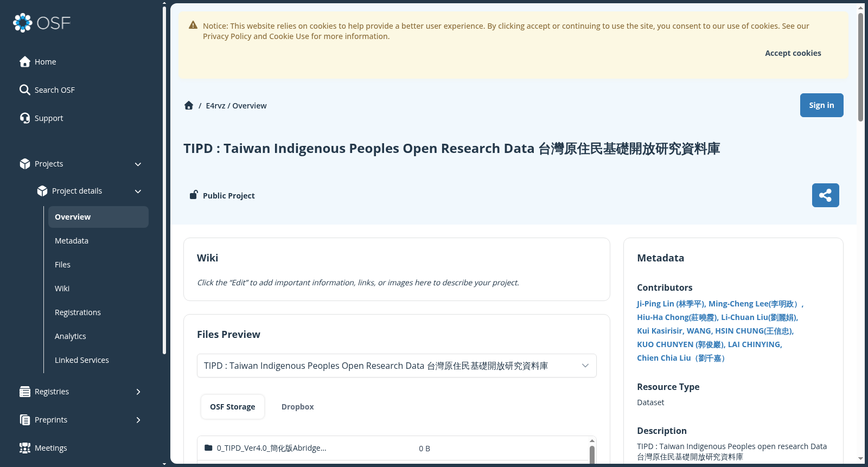Click the cookie notice warning icon
The width and height of the screenshot is (868, 467).
pos(193,25)
